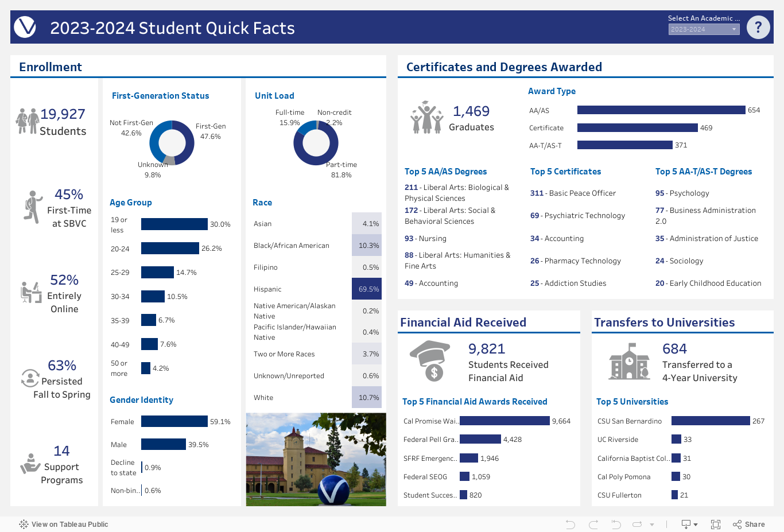Click the Tableau revert icon
784x532 pixels.
pos(616,524)
